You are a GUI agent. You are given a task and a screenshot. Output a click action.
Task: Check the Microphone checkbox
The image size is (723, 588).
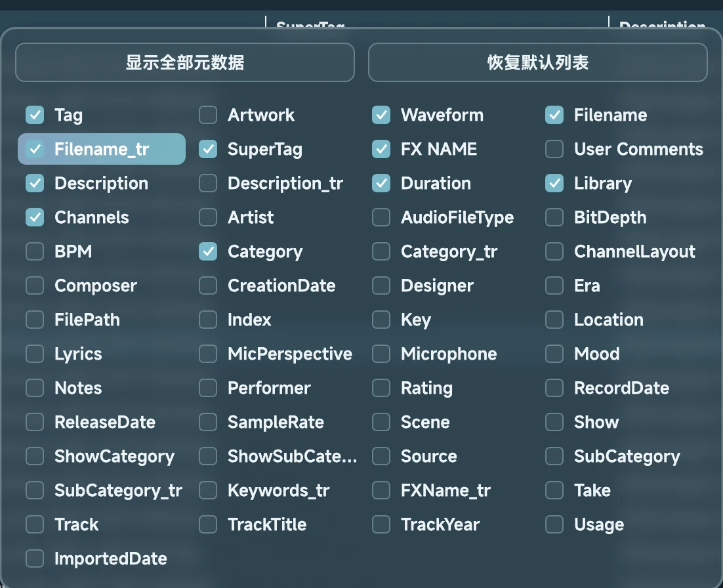click(x=381, y=354)
